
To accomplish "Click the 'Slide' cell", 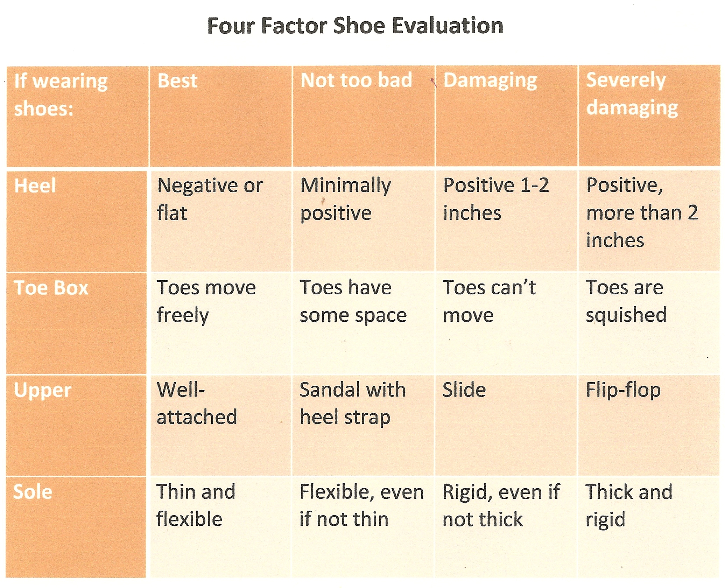I will [x=464, y=390].
